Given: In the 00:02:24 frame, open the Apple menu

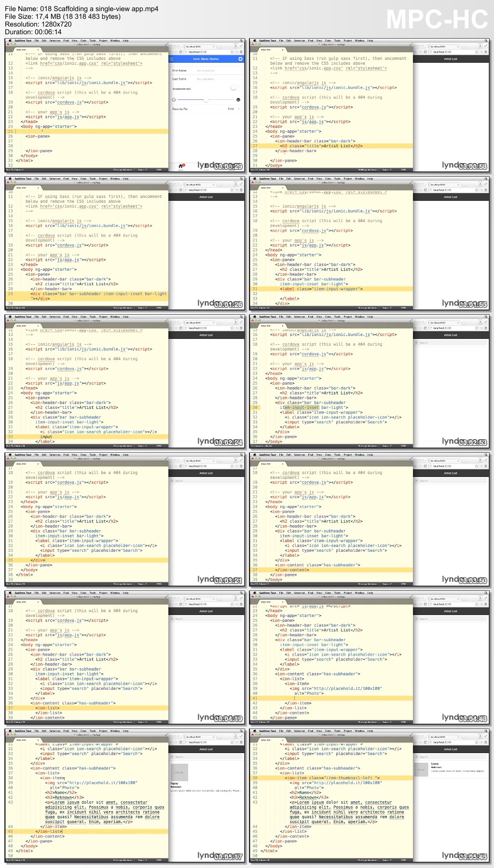Looking at the screenshot, I should tap(10, 317).
